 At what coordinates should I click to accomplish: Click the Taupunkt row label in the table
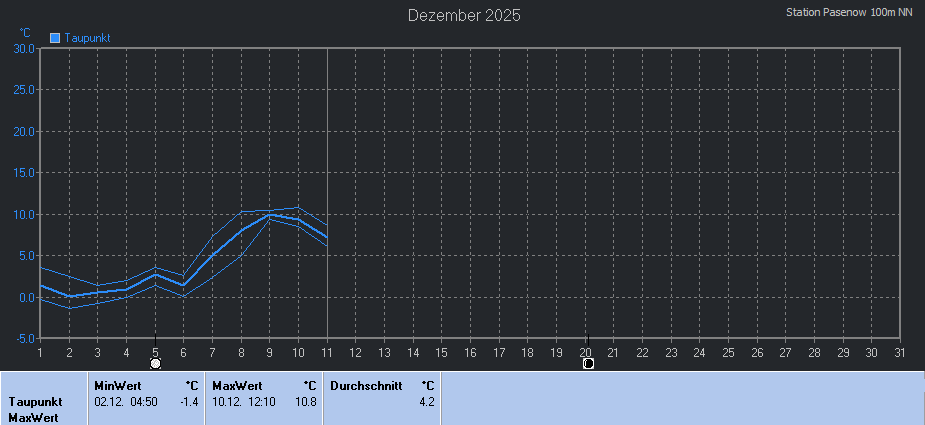pyautogui.click(x=37, y=402)
